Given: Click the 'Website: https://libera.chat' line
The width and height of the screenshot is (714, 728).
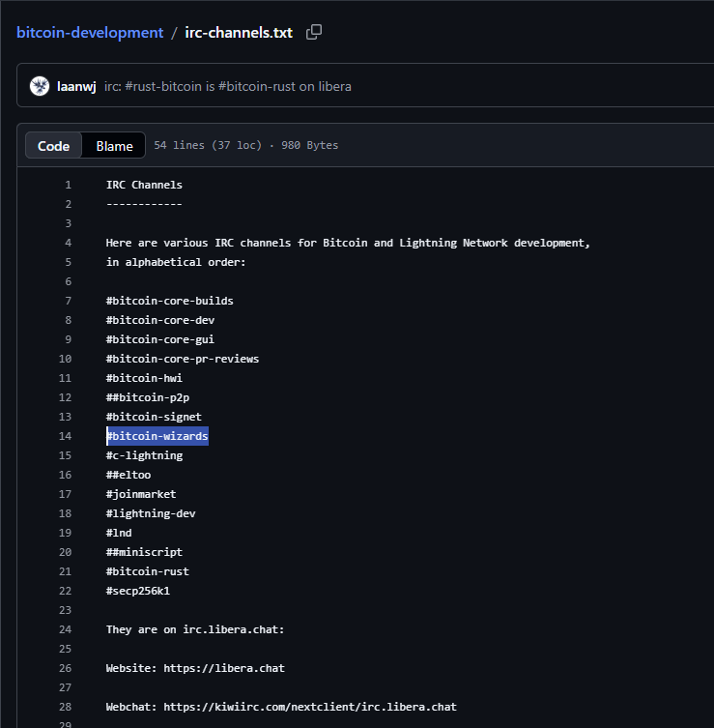Looking at the screenshot, I should 195,668.
